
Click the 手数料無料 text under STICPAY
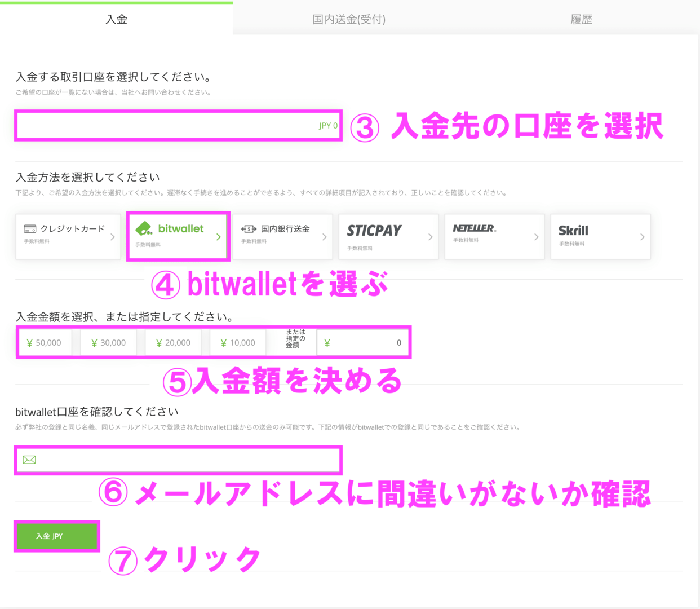pyautogui.click(x=360, y=249)
